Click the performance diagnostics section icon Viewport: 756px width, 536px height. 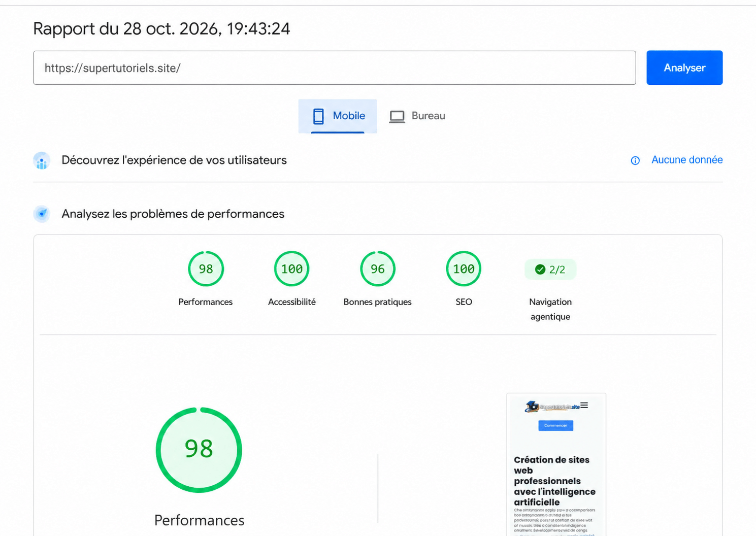pyautogui.click(x=42, y=214)
